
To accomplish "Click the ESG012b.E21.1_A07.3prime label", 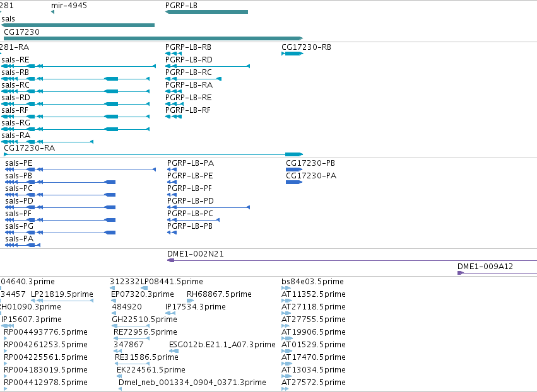I will 222,345.
